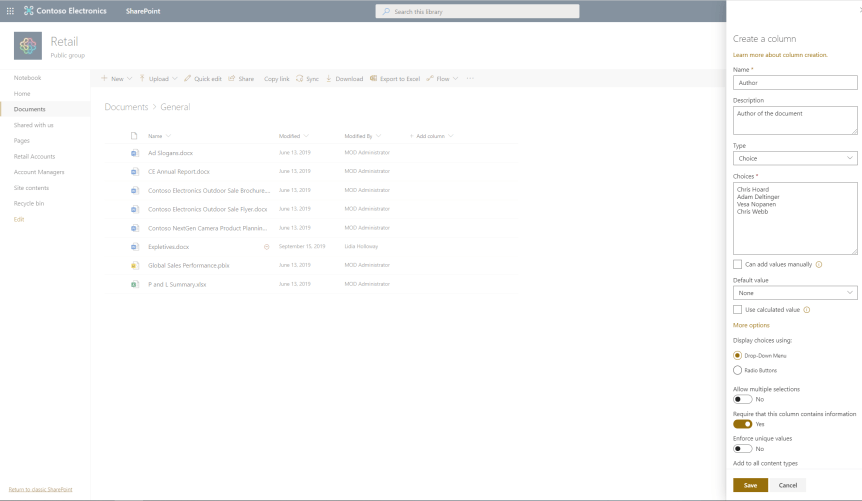Open the Type dropdown showing Choice
862x501 pixels.
[795, 158]
